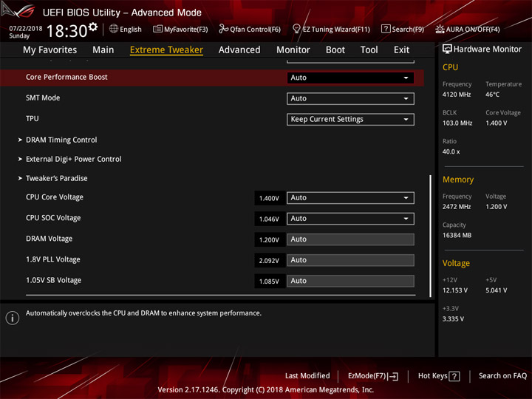Click the 18:30 clock display
Image resolution: width=532 pixels, height=399 pixels.
point(66,31)
